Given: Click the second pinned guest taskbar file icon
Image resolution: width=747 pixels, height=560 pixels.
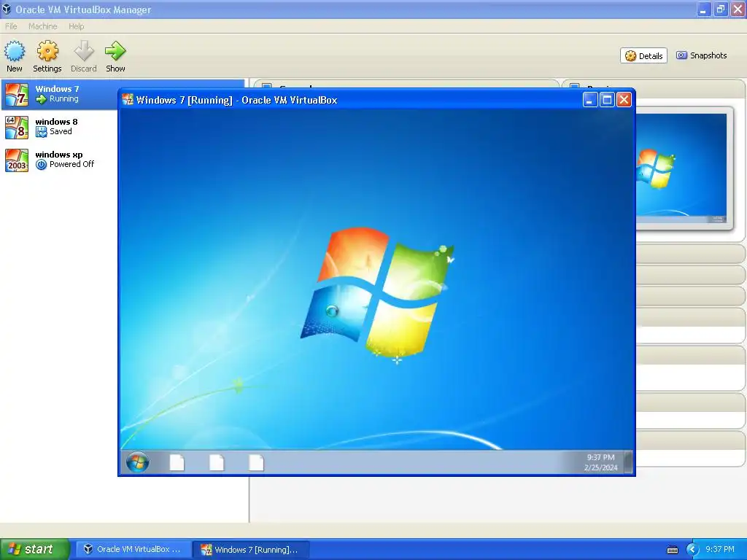Looking at the screenshot, I should pyautogui.click(x=217, y=462).
